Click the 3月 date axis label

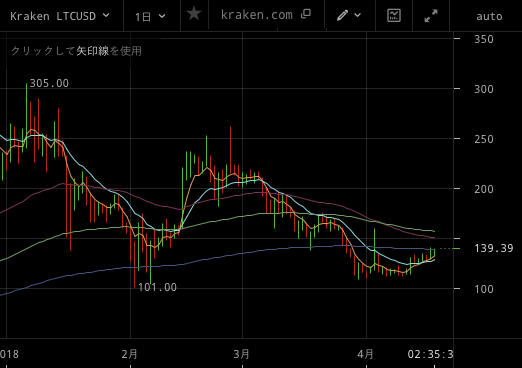click(242, 354)
